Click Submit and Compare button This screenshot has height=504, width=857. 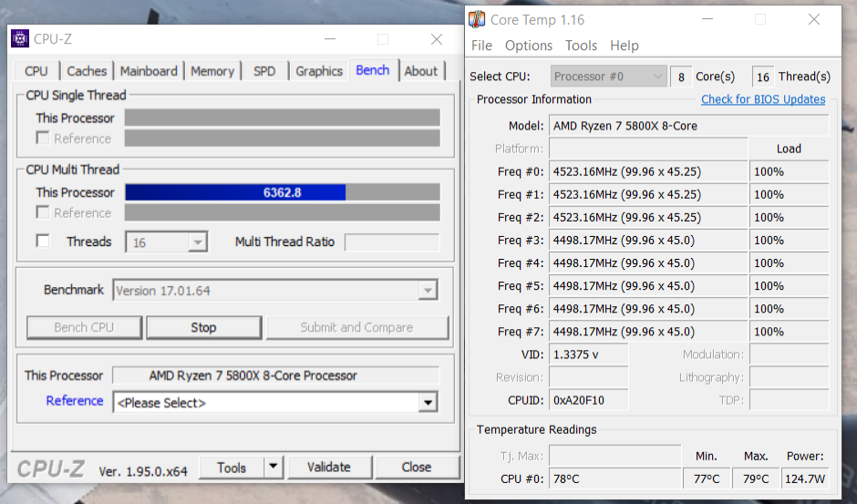tap(356, 327)
